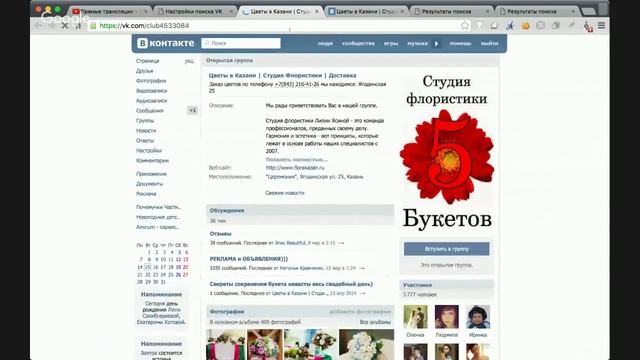
Task: Open the Обсуждения section header
Action: (x=227, y=210)
